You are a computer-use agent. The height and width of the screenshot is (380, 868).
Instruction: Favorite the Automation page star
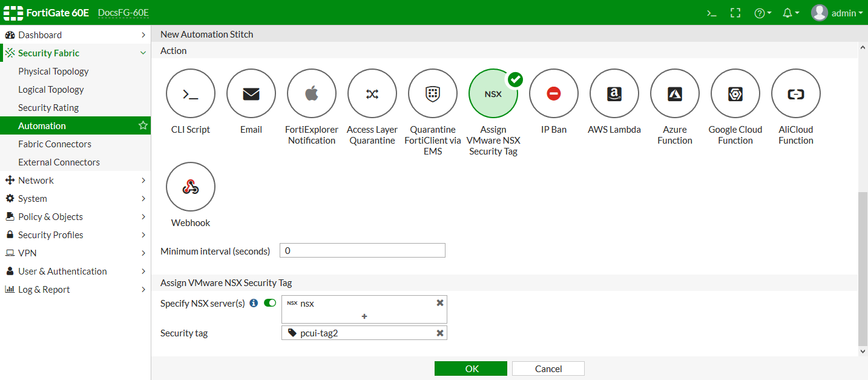point(143,125)
